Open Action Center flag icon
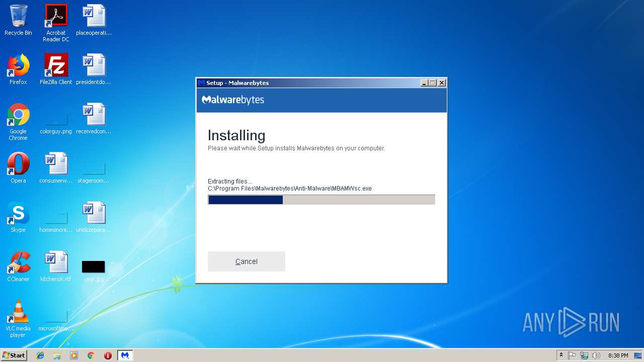Viewport: 644px width, 362px height. pos(572,355)
